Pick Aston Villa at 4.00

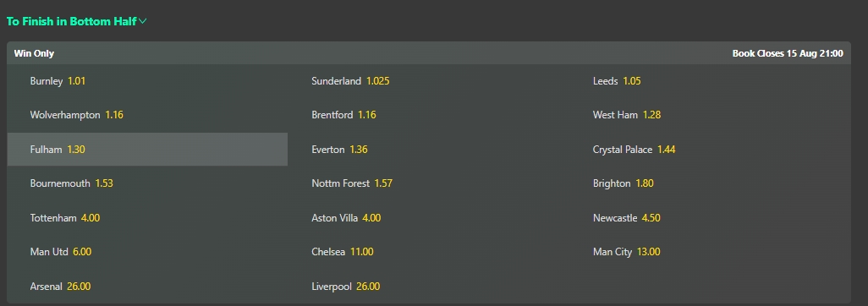pyautogui.click(x=428, y=218)
